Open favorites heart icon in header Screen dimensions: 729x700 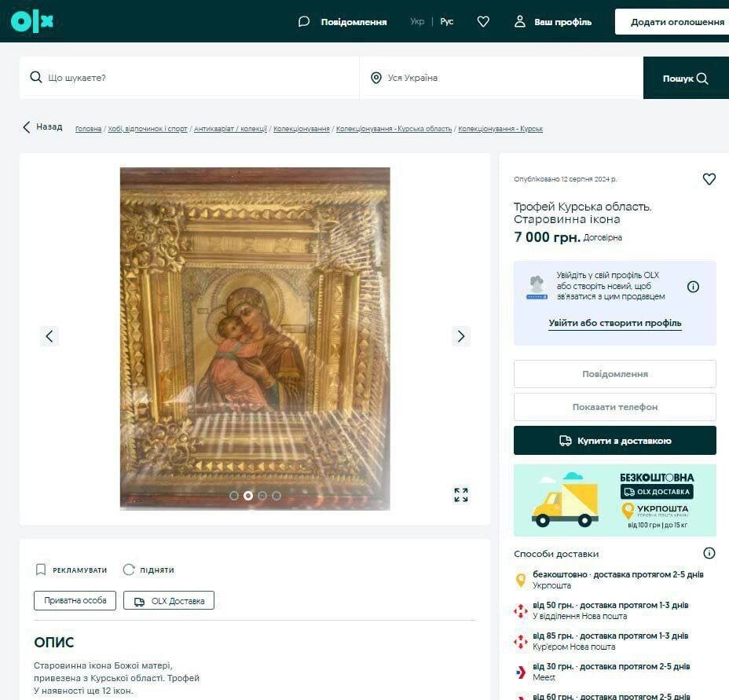pyautogui.click(x=483, y=21)
